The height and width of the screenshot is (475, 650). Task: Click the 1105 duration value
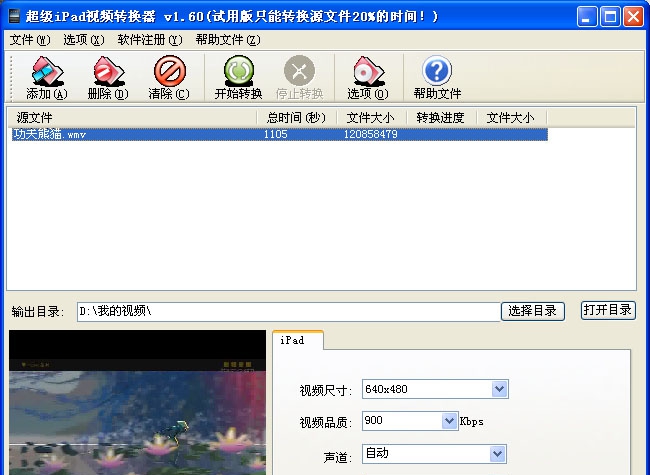(276, 134)
